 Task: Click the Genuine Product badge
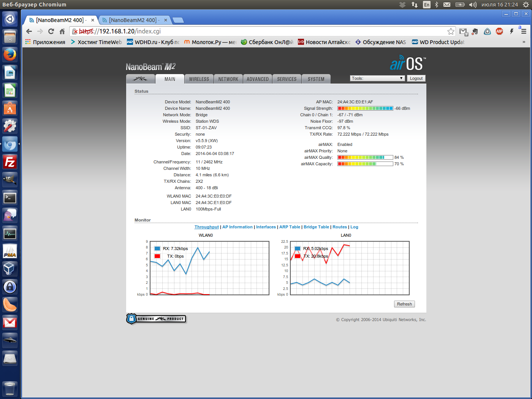[156, 319]
